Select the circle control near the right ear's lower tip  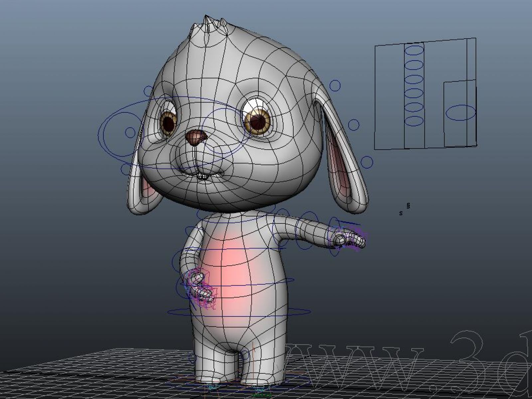[367, 162]
